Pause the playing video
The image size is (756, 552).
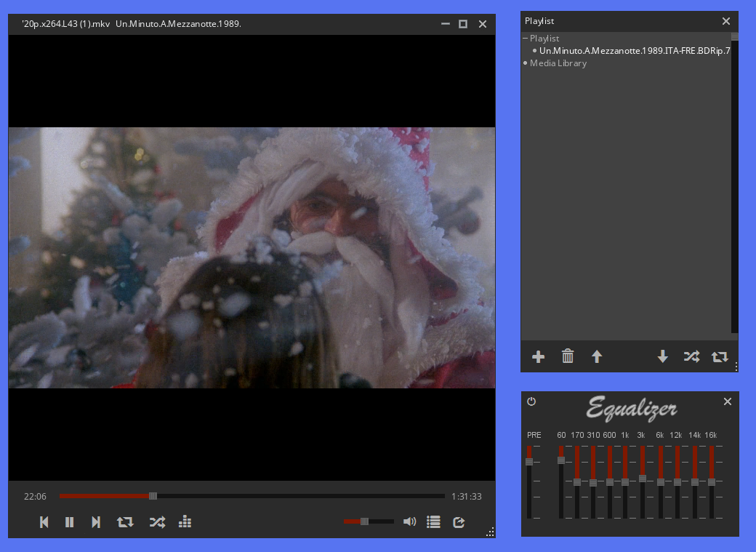(x=70, y=522)
